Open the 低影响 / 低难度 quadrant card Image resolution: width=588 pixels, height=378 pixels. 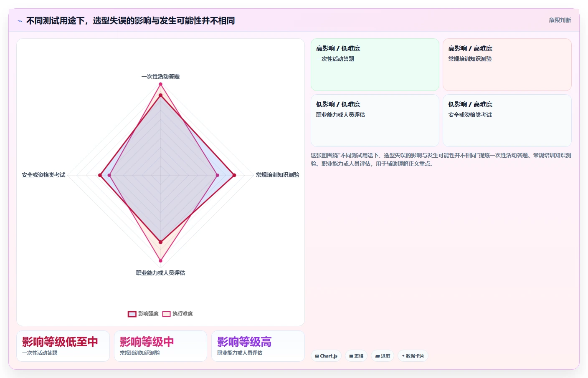click(x=375, y=121)
